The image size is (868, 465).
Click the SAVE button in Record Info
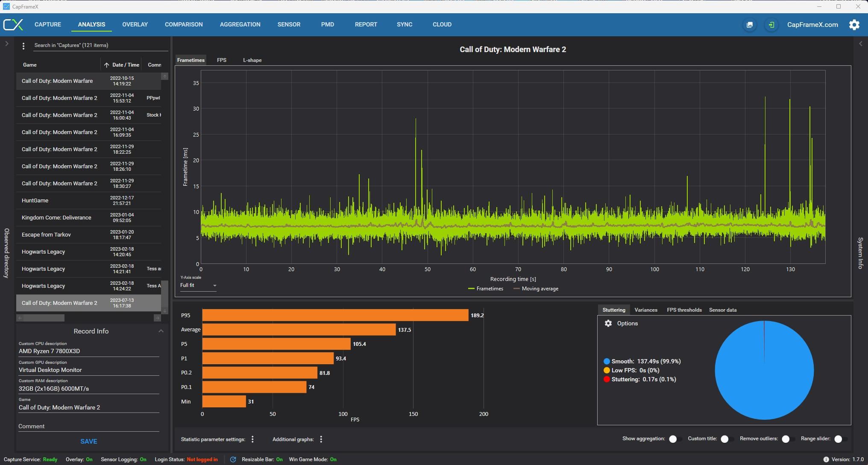pos(89,442)
